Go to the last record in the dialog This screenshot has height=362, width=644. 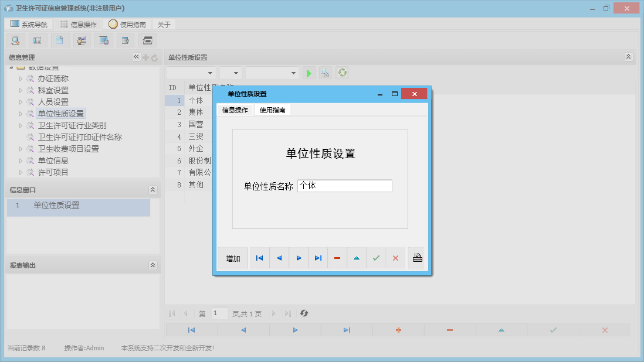317,258
